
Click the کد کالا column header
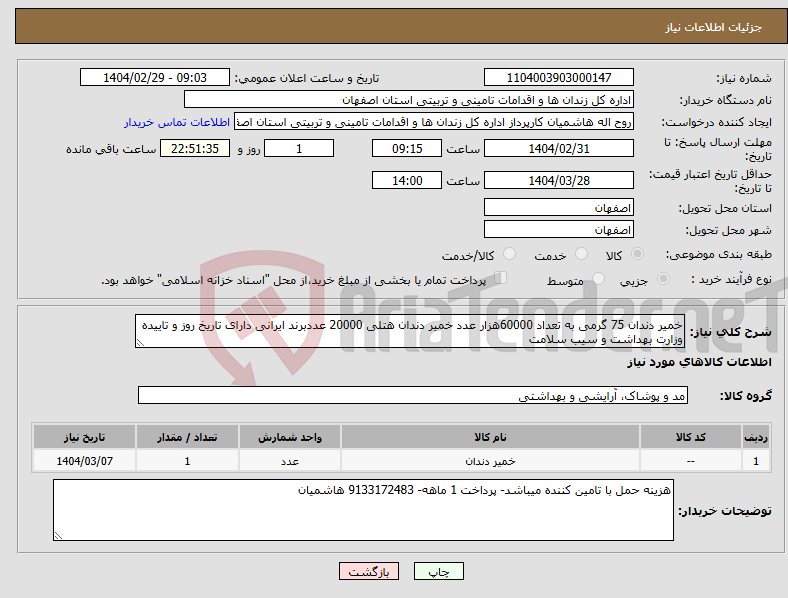click(691, 437)
